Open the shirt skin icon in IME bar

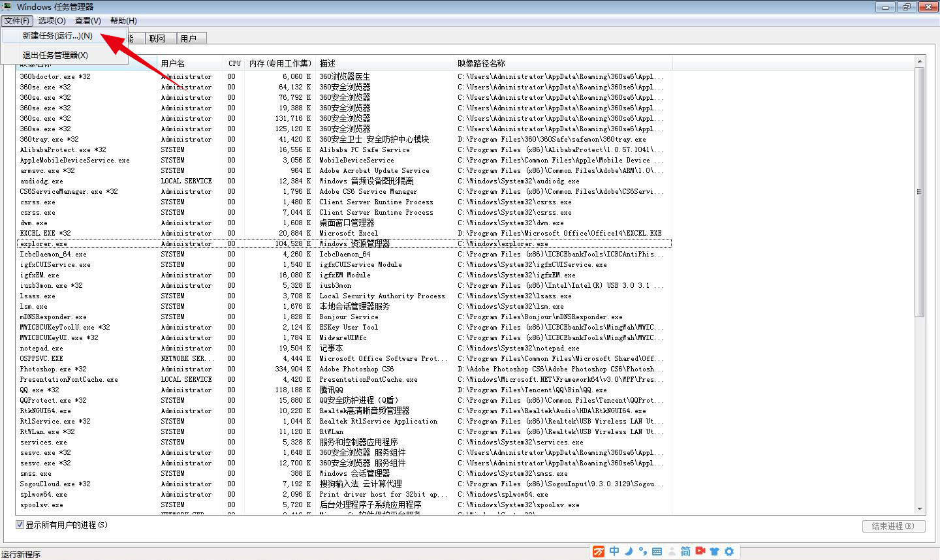715,552
